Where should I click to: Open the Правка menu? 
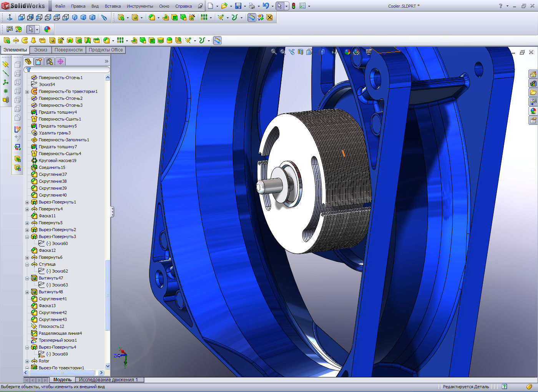click(x=78, y=6)
